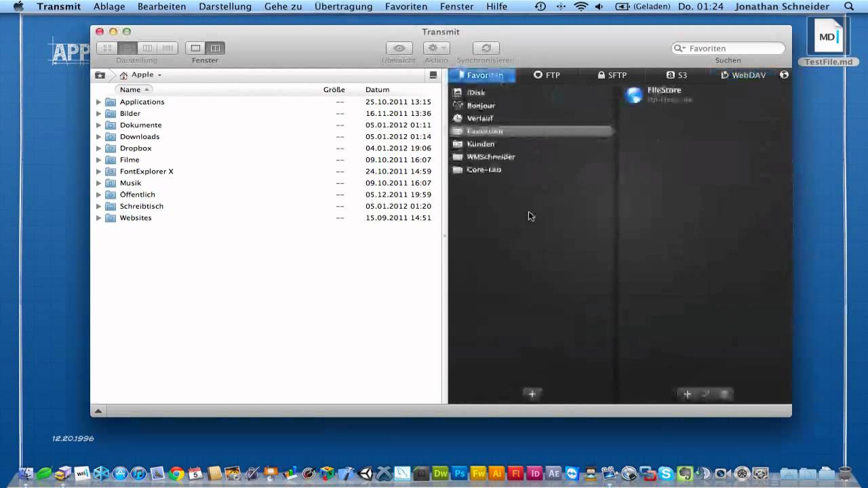The image size is (868, 488).
Task: Select Core-Lab folder in favorites sidebar
Action: (531, 169)
